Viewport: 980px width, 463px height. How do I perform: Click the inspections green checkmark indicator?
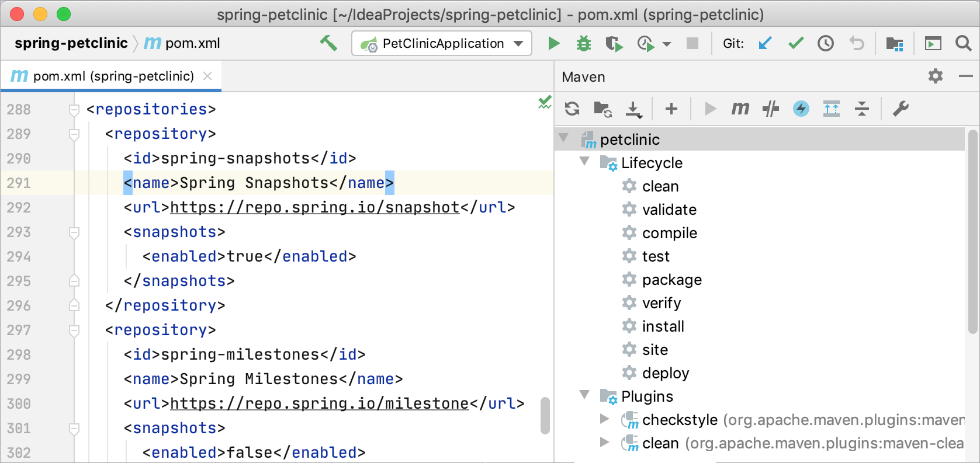pos(545,102)
